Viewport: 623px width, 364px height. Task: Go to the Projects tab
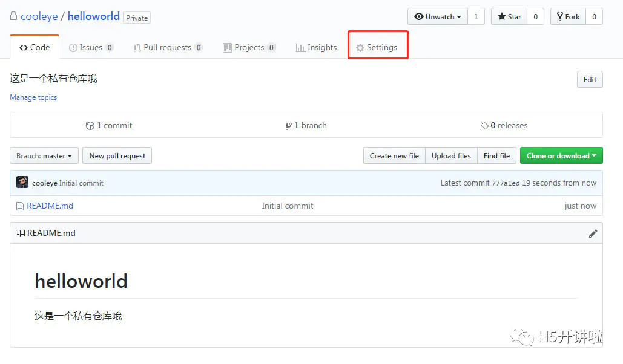point(249,47)
